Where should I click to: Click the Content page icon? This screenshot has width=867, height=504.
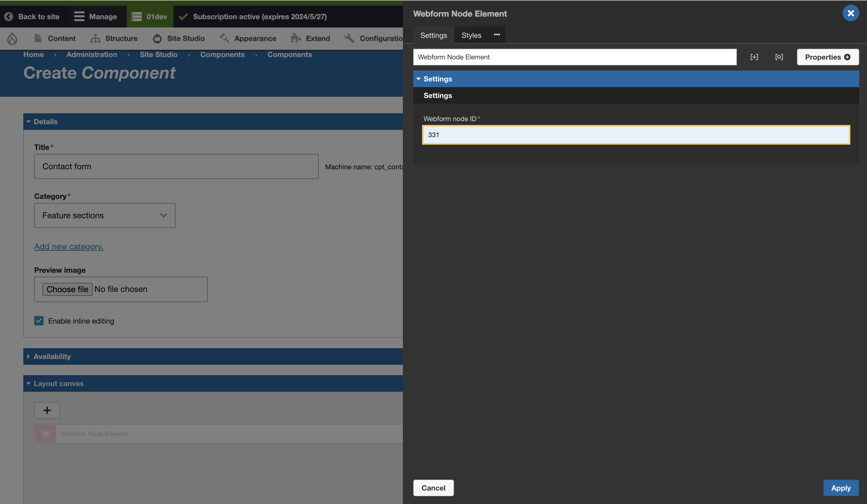point(38,38)
